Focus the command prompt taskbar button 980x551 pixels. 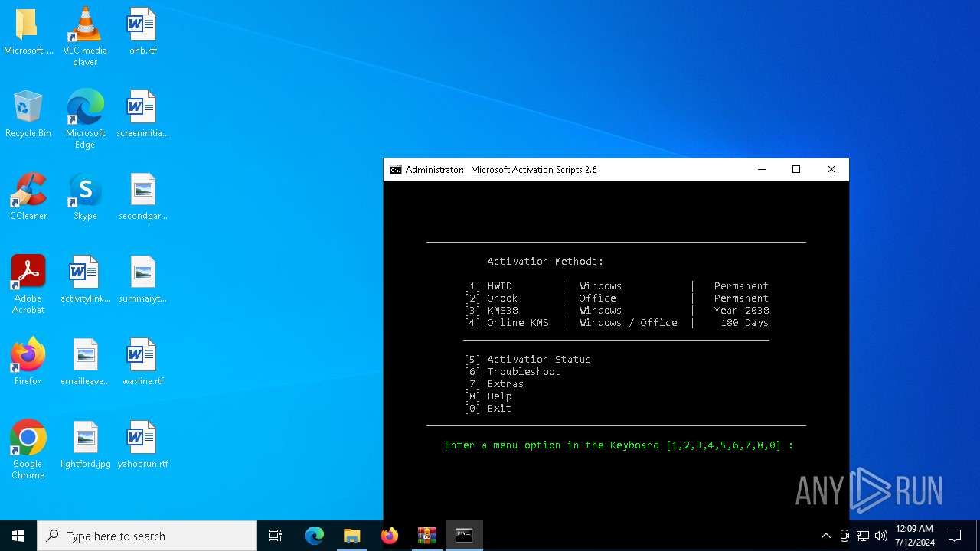coord(465,536)
